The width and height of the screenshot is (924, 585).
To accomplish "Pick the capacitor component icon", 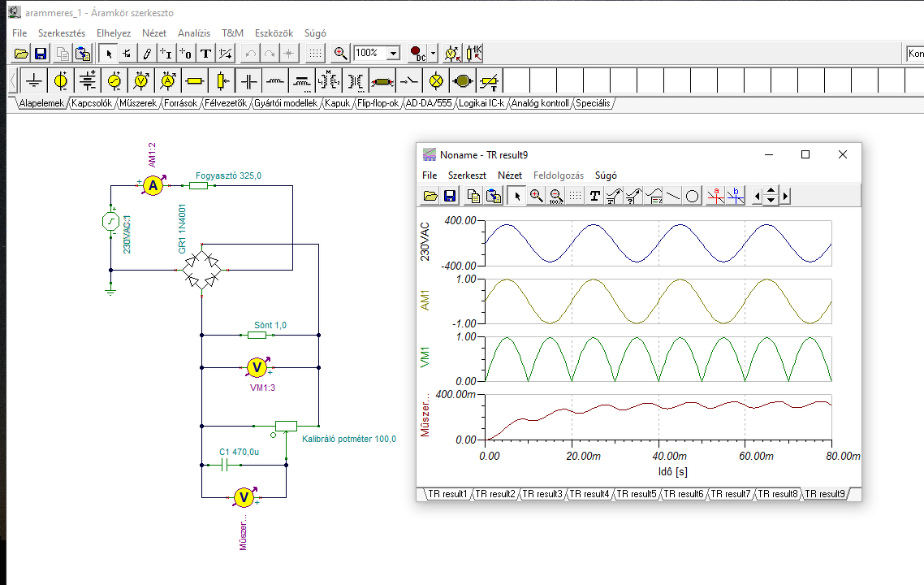I will pyautogui.click(x=248, y=81).
